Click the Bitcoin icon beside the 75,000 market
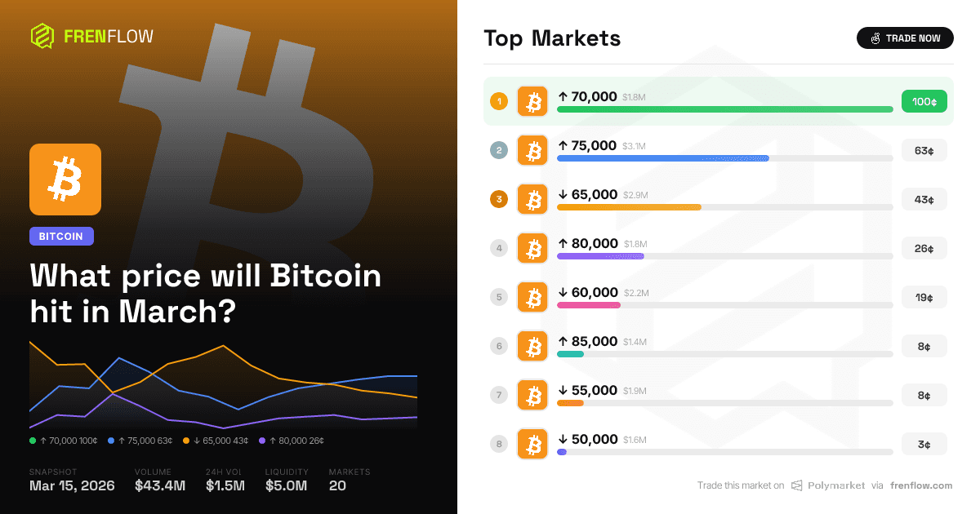980x514 pixels. click(532, 150)
